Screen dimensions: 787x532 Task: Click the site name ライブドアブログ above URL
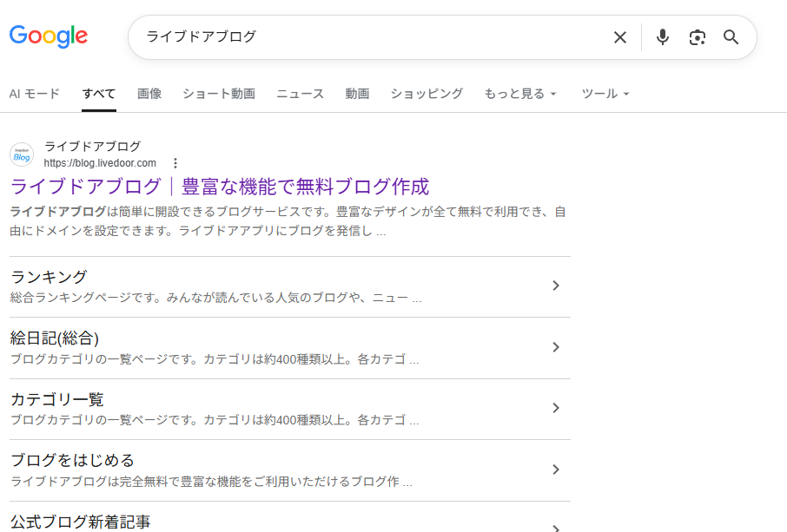click(x=92, y=147)
